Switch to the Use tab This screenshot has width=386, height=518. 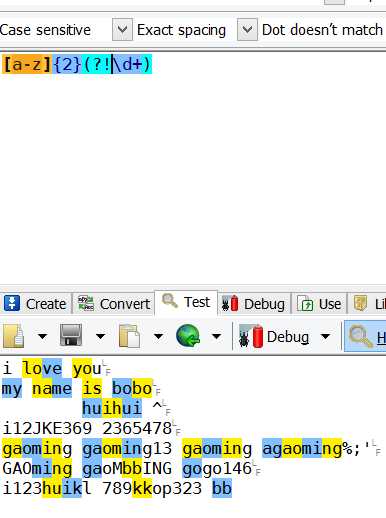point(319,304)
